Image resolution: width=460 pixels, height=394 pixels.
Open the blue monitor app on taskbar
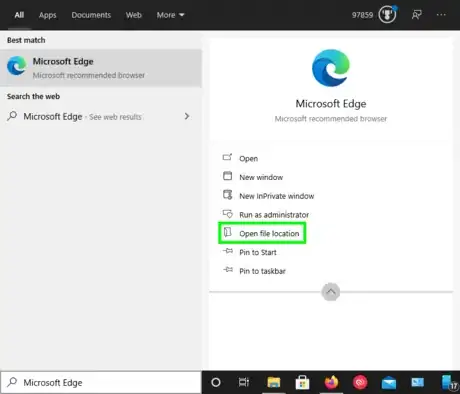point(417,382)
